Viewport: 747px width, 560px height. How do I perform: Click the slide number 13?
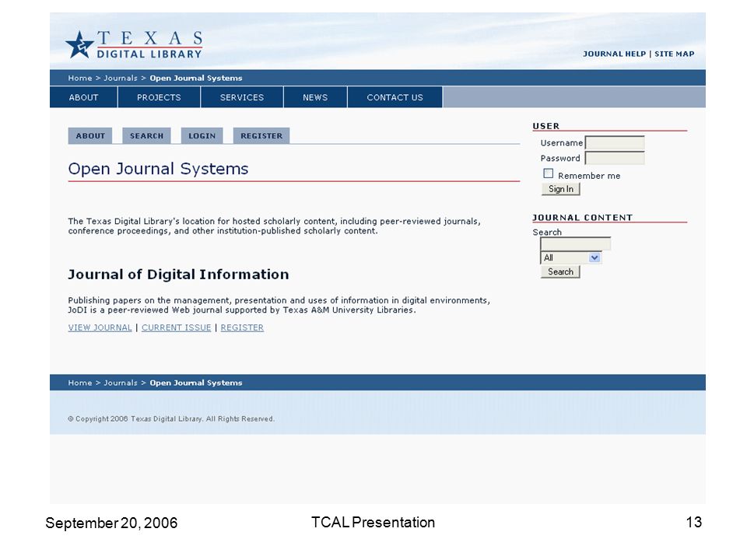[693, 523]
